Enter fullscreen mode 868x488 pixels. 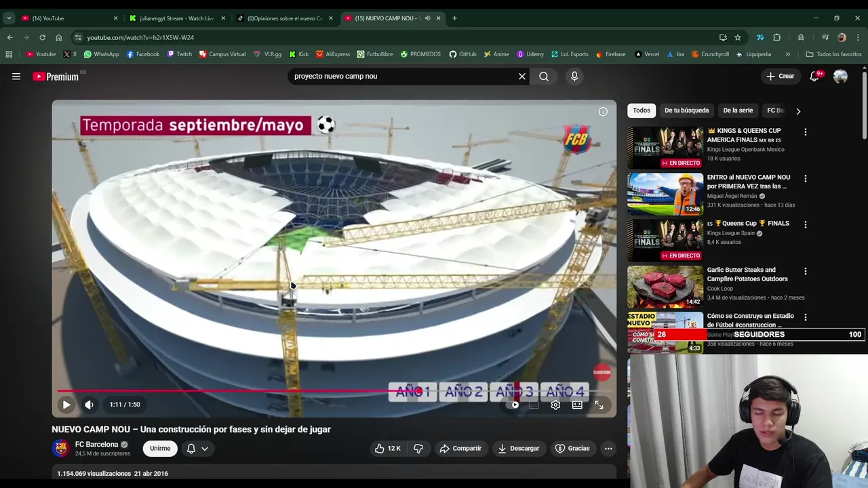(x=599, y=405)
